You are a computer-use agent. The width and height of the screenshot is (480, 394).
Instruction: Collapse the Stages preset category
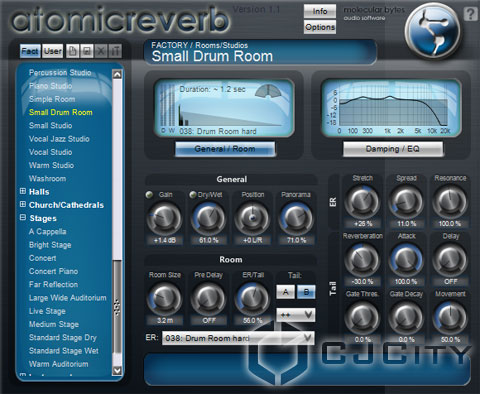click(23, 218)
